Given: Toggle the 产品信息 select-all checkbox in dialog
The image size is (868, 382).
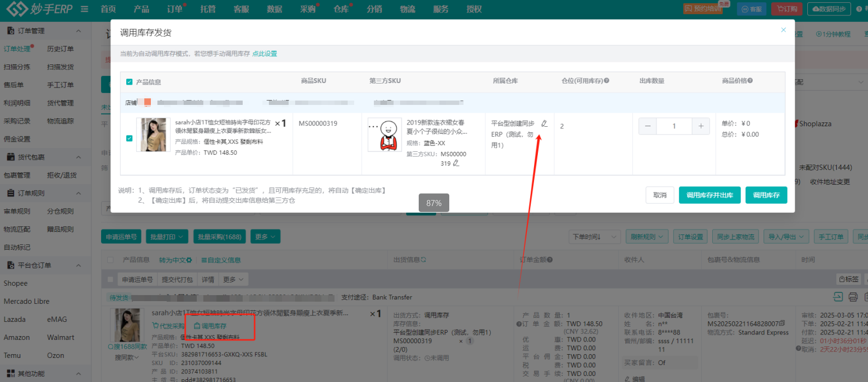Looking at the screenshot, I should (x=130, y=82).
